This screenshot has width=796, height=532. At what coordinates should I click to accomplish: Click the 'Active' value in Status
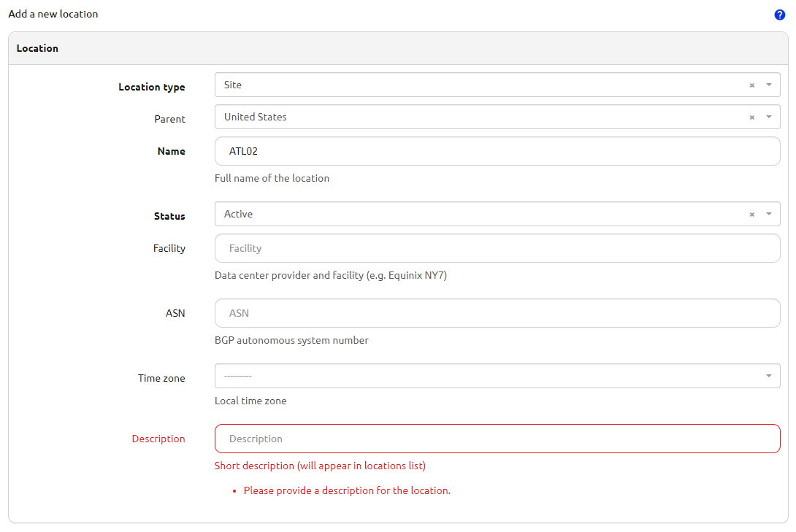tap(238, 215)
